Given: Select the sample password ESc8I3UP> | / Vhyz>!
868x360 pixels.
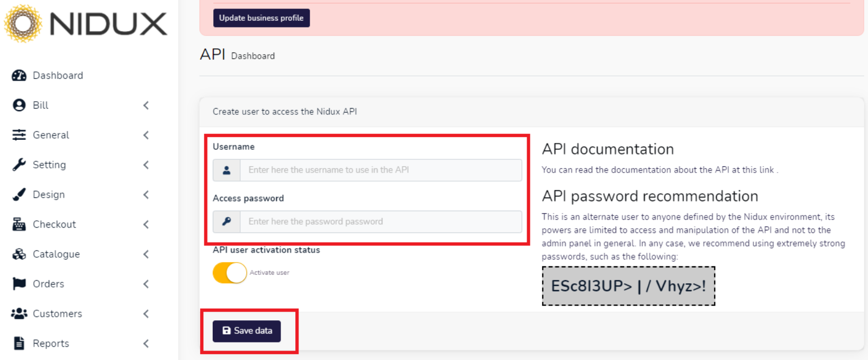Looking at the screenshot, I should (x=629, y=286).
